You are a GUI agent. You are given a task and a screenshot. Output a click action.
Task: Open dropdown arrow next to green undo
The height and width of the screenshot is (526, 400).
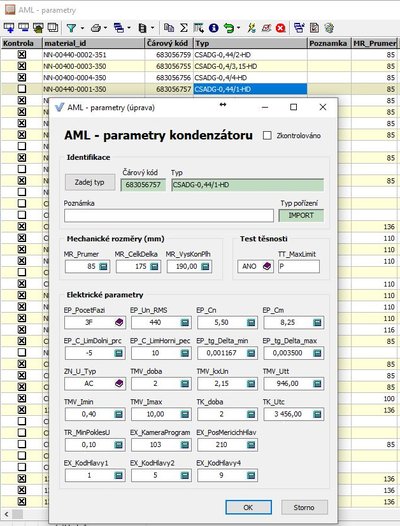tap(239, 29)
